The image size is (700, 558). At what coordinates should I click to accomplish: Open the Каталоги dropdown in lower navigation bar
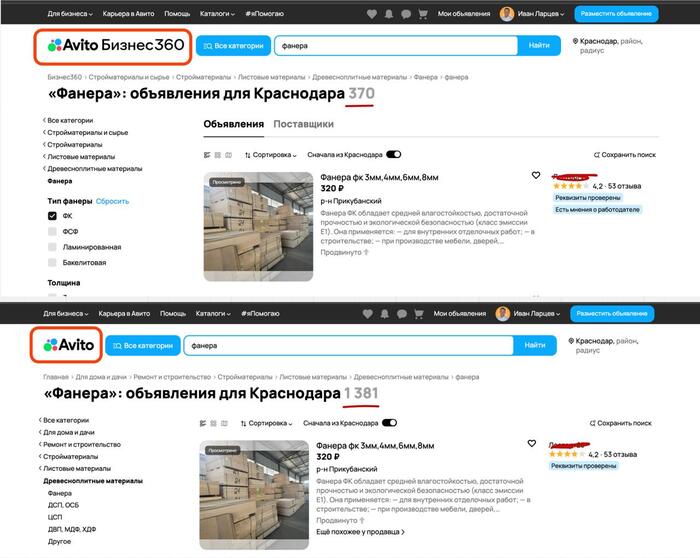(x=214, y=313)
